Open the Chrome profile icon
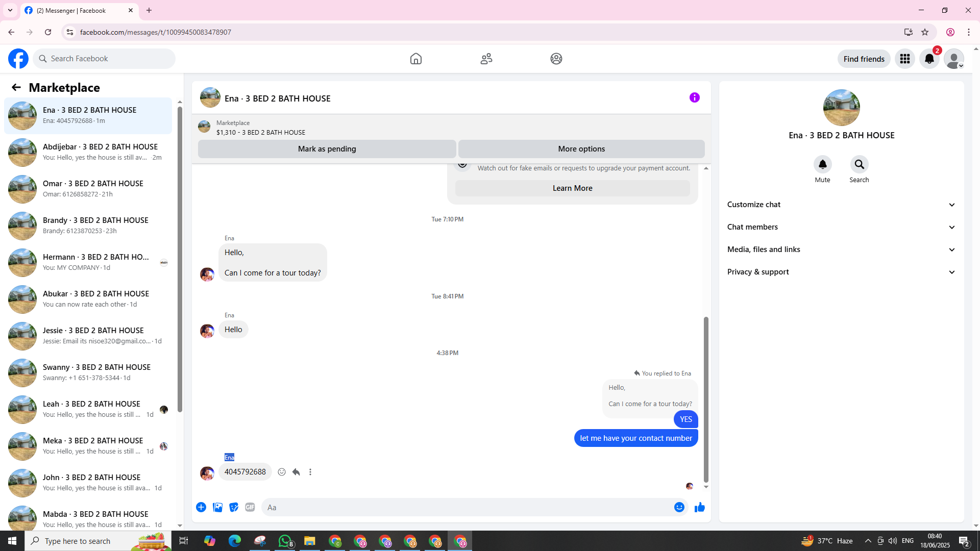Image resolution: width=980 pixels, height=551 pixels. tap(950, 32)
